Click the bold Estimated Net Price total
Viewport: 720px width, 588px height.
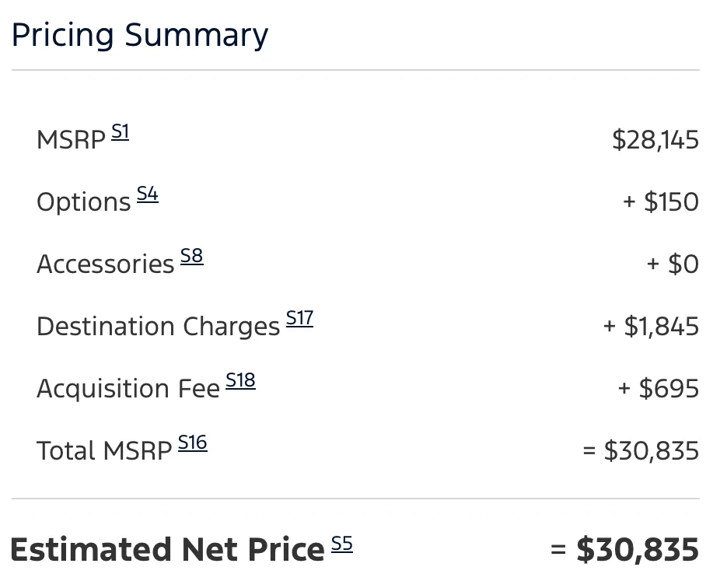tap(624, 549)
